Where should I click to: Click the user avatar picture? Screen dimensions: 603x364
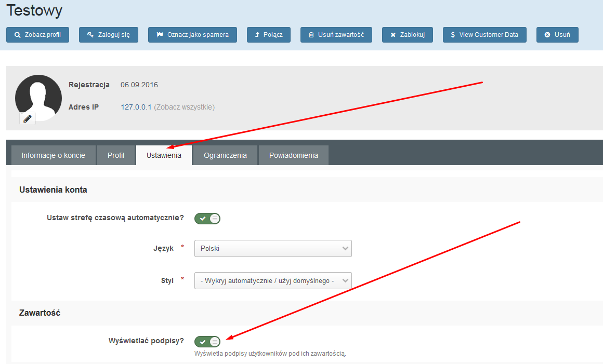point(38,96)
